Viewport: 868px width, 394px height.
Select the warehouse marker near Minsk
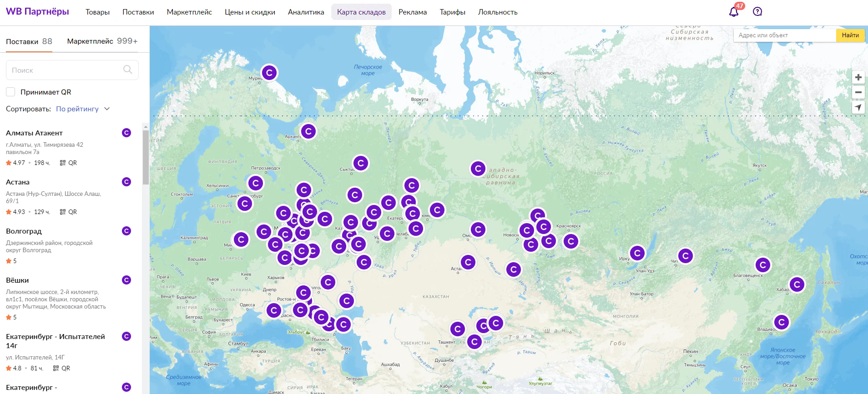pyautogui.click(x=241, y=239)
